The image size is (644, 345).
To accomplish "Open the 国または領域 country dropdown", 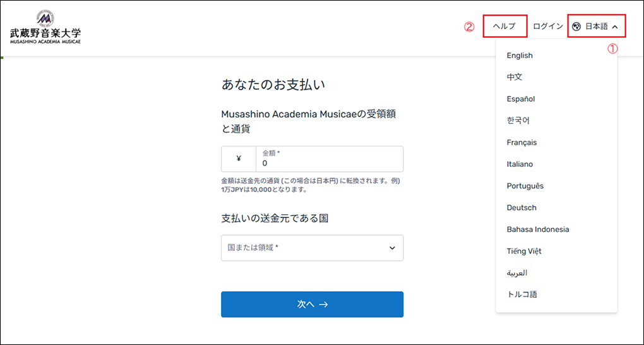I will coord(312,248).
